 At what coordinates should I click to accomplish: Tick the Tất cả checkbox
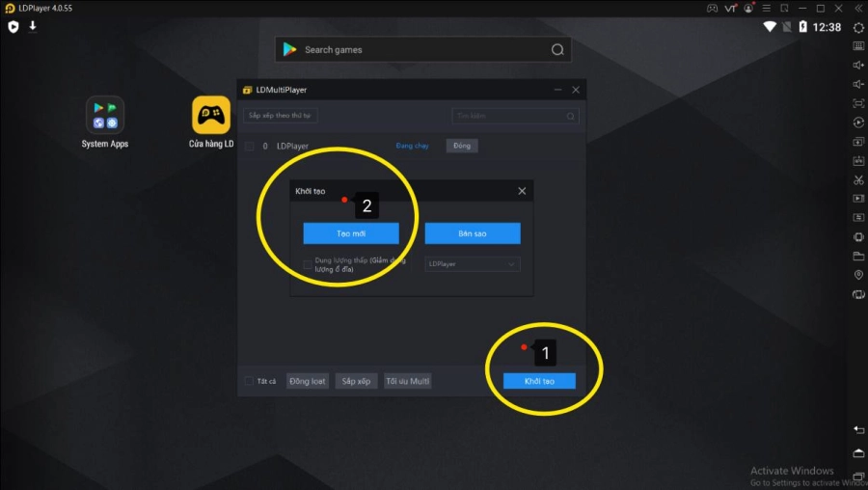click(249, 381)
